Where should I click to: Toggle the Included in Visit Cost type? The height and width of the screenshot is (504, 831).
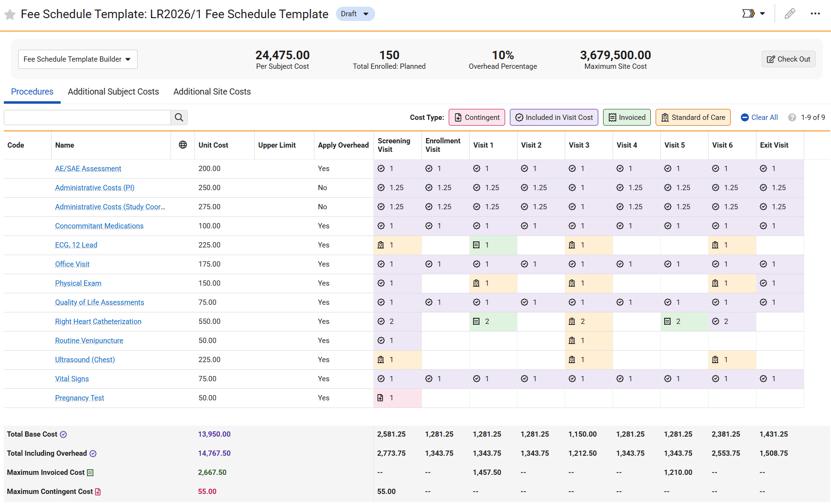[553, 118]
